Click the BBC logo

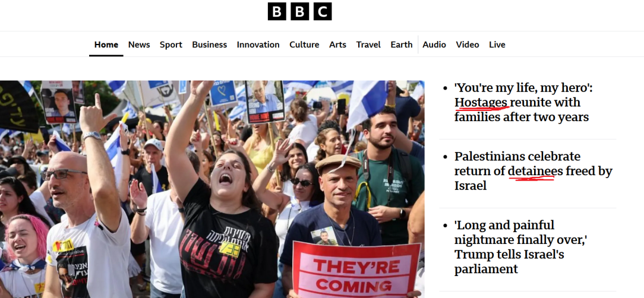(x=299, y=11)
